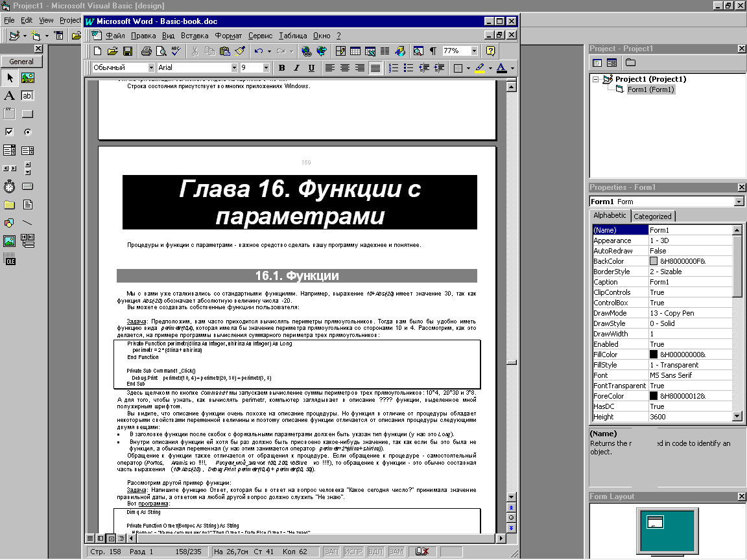Toggle justified alignment in Word

coord(375,68)
